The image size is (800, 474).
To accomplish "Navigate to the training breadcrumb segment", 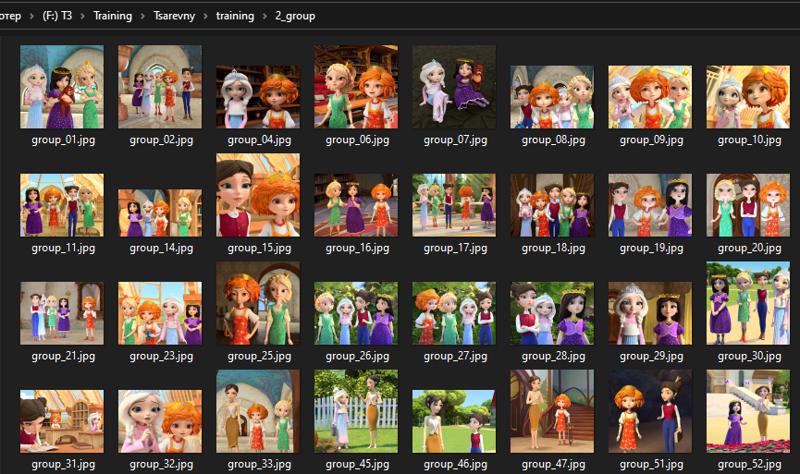I will (235, 16).
